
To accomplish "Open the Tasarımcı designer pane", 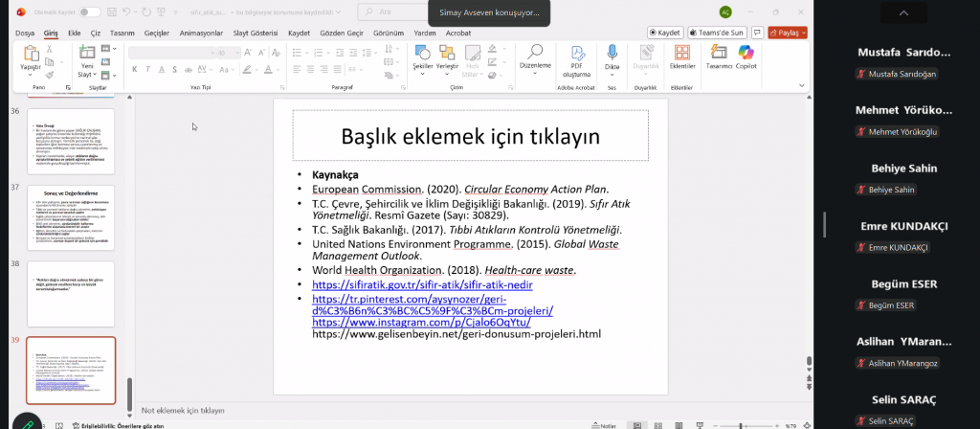I will [x=719, y=56].
